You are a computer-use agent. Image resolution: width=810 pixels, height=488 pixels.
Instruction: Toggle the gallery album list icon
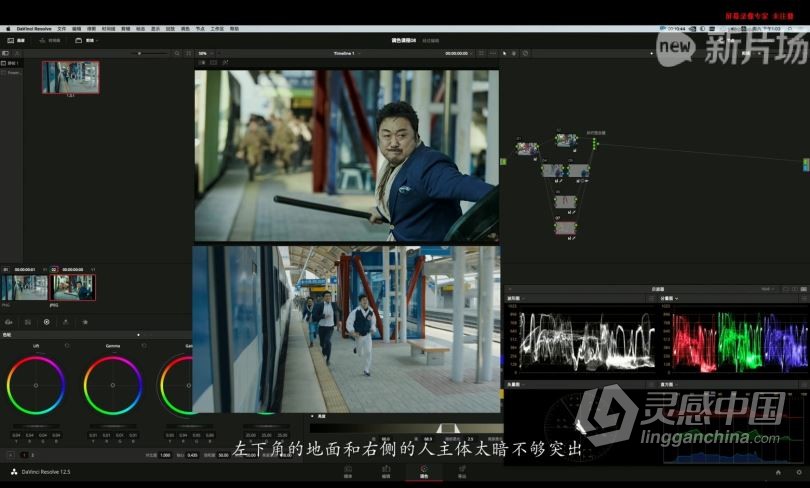point(5,53)
